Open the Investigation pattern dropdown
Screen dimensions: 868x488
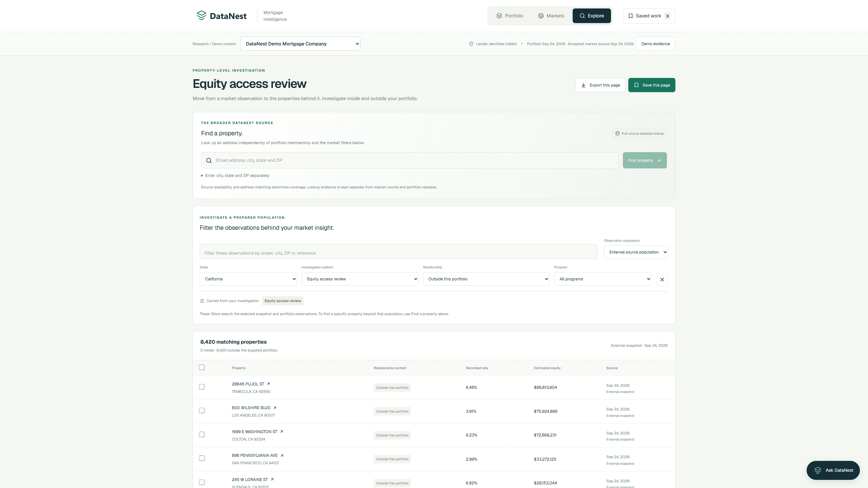(360, 279)
